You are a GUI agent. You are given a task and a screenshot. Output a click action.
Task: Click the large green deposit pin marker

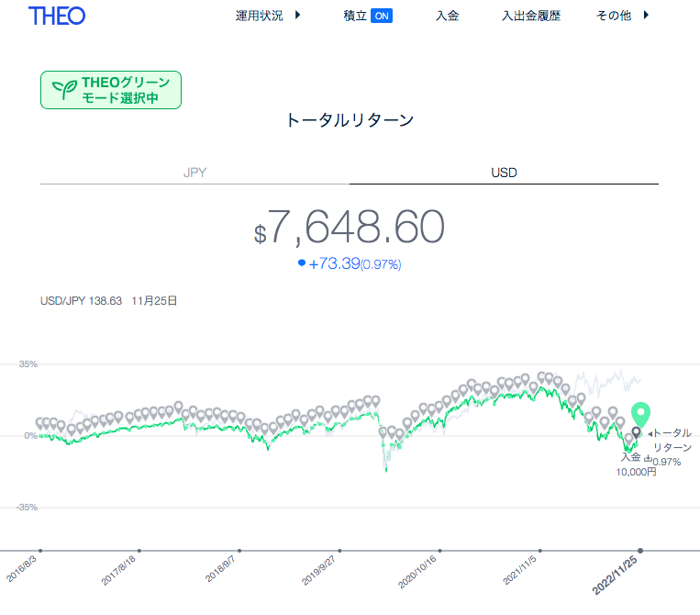coord(640,415)
